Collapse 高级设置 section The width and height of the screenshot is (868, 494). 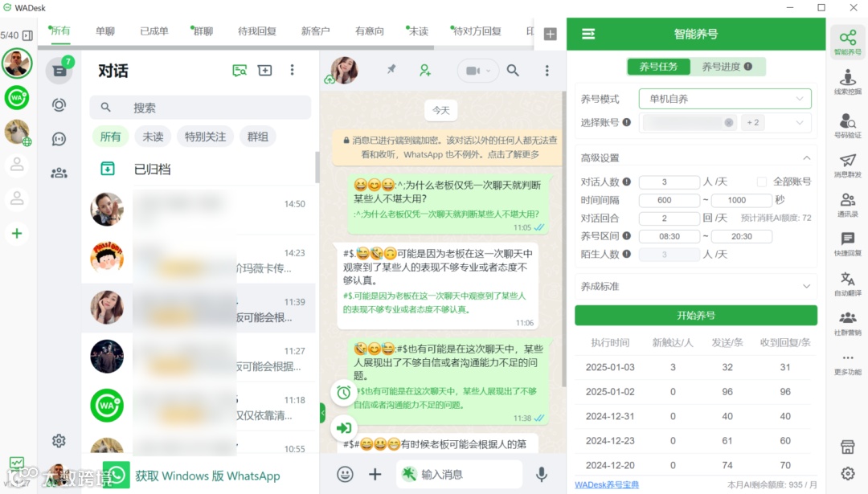807,157
